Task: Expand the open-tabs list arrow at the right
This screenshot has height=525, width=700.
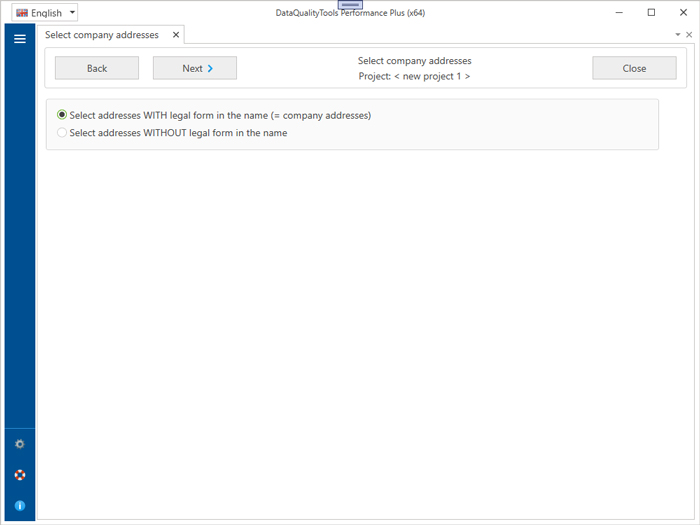Action: coord(678,35)
